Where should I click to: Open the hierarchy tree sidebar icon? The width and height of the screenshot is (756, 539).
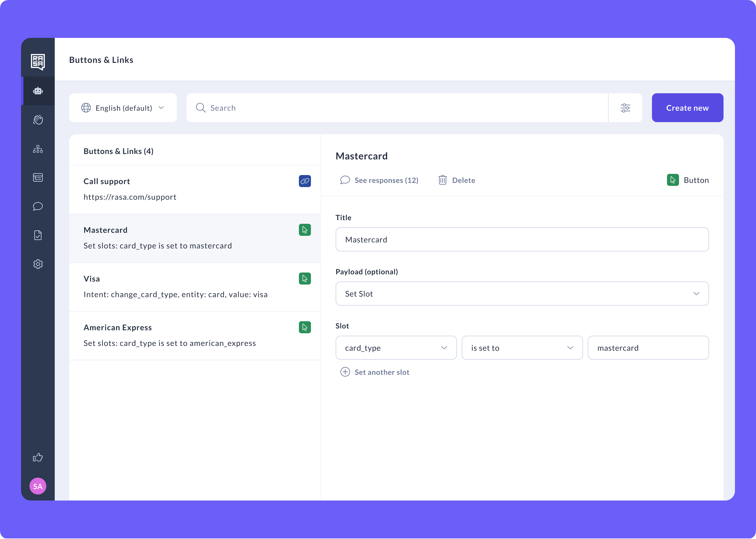(x=38, y=149)
